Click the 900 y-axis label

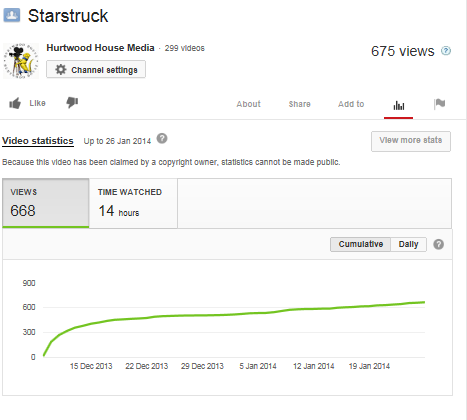(29, 283)
